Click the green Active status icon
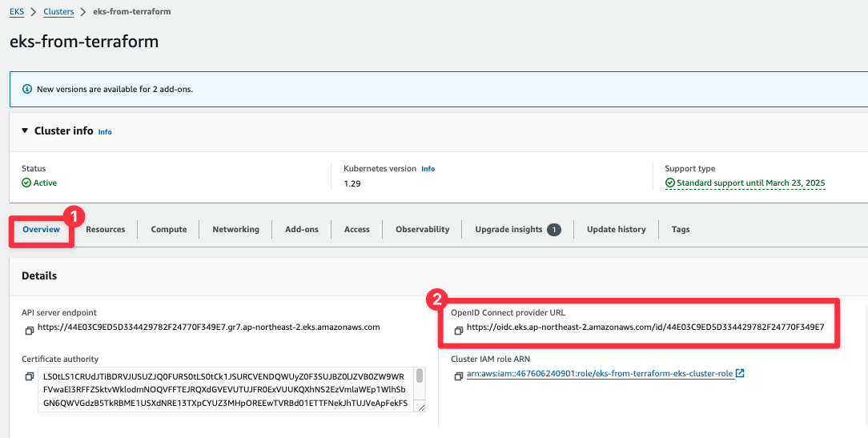Viewport: 868px width, 438px height. pos(26,183)
